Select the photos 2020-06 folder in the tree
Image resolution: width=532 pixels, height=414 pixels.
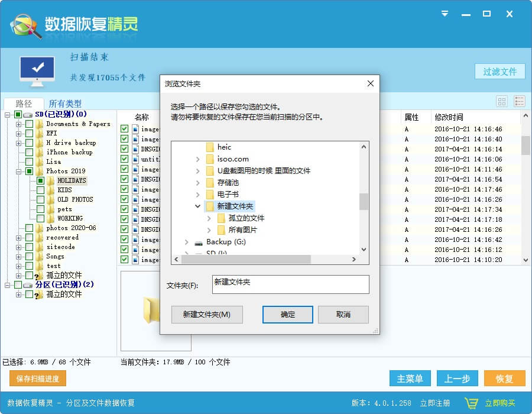[72, 228]
